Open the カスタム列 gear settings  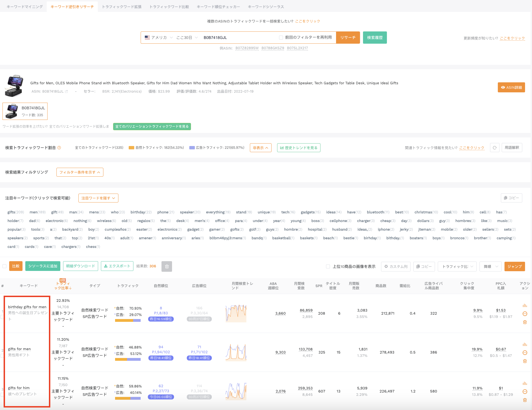pos(396,266)
